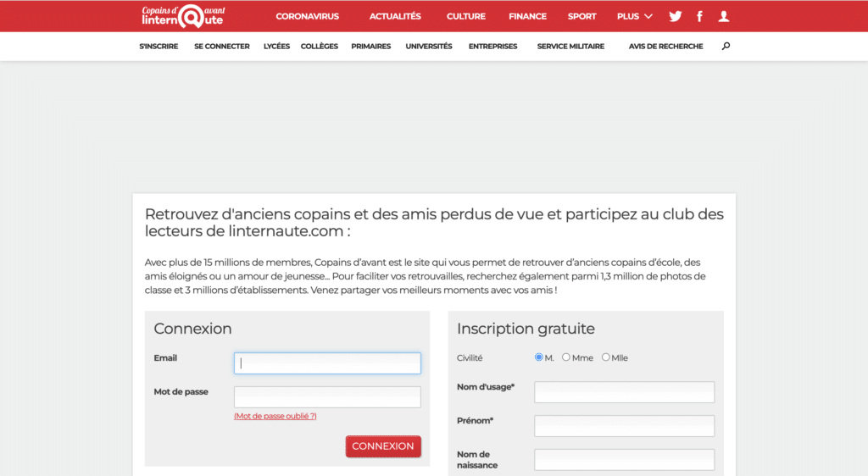The image size is (868, 476).
Task: Focus the Email input field
Action: point(327,363)
